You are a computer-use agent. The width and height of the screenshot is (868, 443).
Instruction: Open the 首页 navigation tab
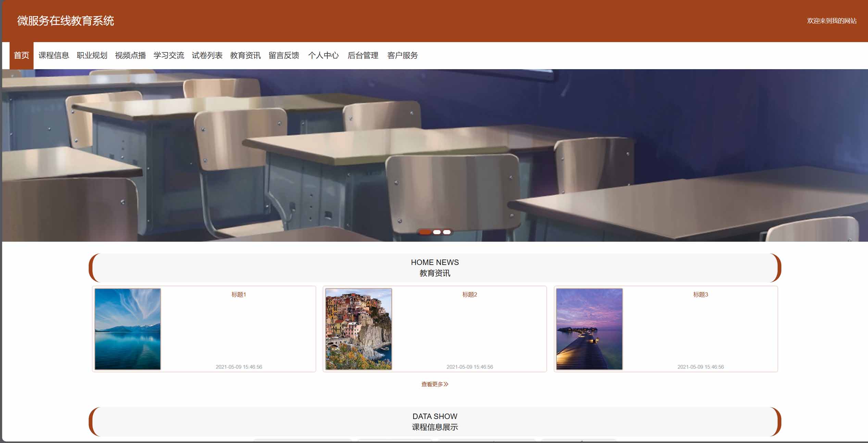click(21, 55)
